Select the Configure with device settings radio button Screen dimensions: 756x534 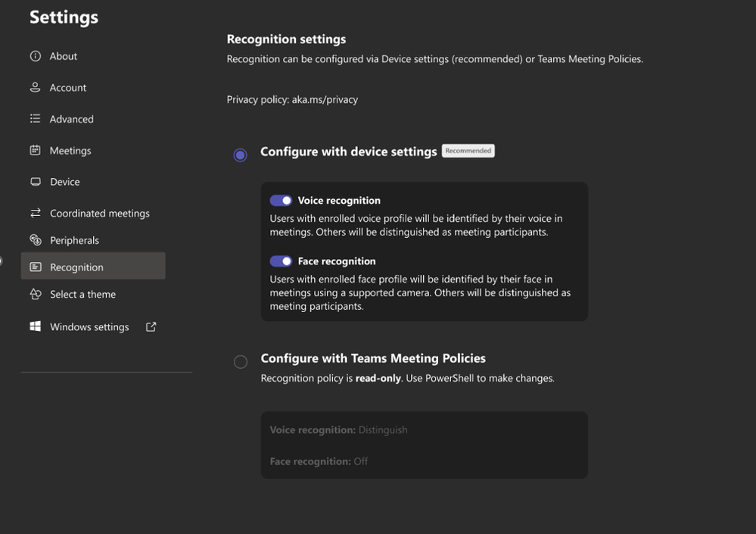coord(241,155)
